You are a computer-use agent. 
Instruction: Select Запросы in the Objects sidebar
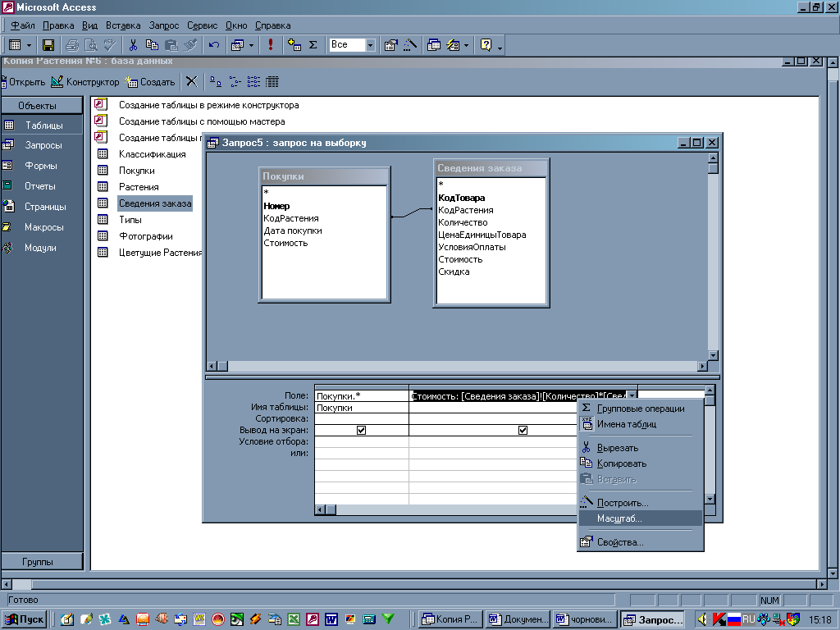click(x=42, y=145)
